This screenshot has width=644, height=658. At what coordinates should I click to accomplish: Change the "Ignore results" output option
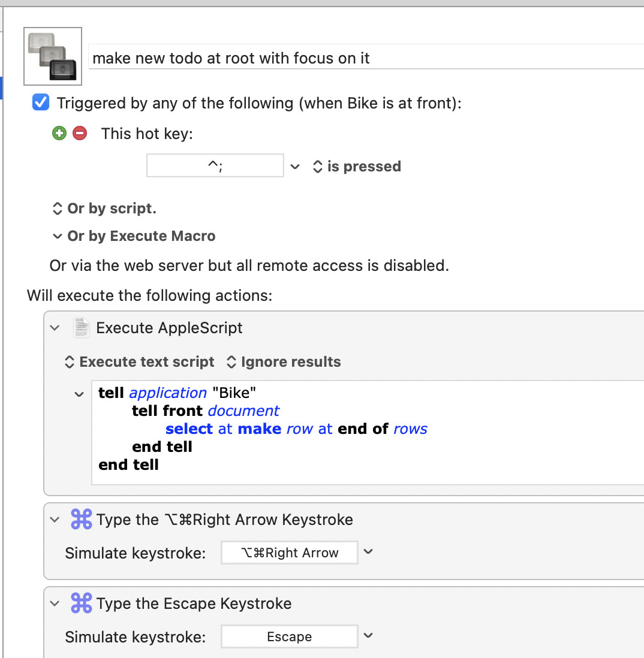pos(284,362)
